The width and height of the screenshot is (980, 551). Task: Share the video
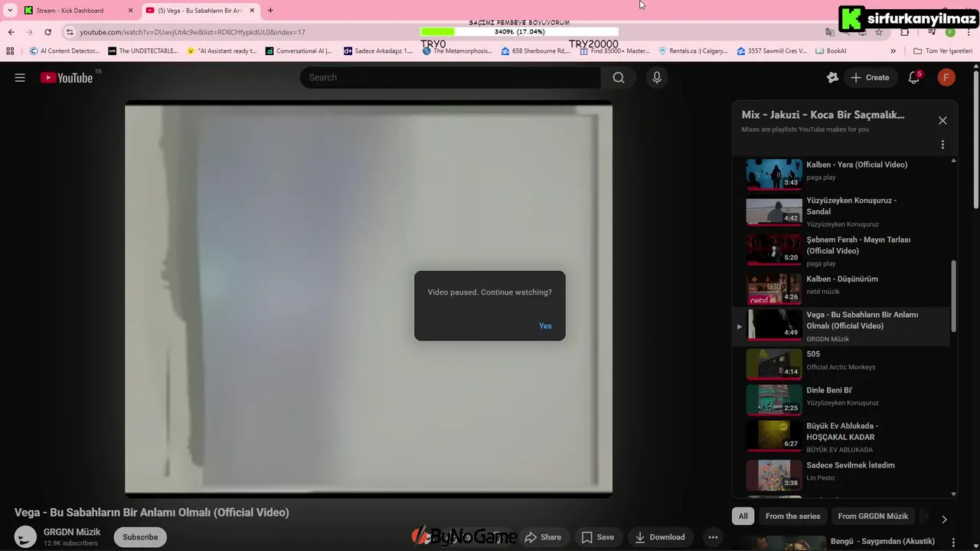tap(543, 537)
